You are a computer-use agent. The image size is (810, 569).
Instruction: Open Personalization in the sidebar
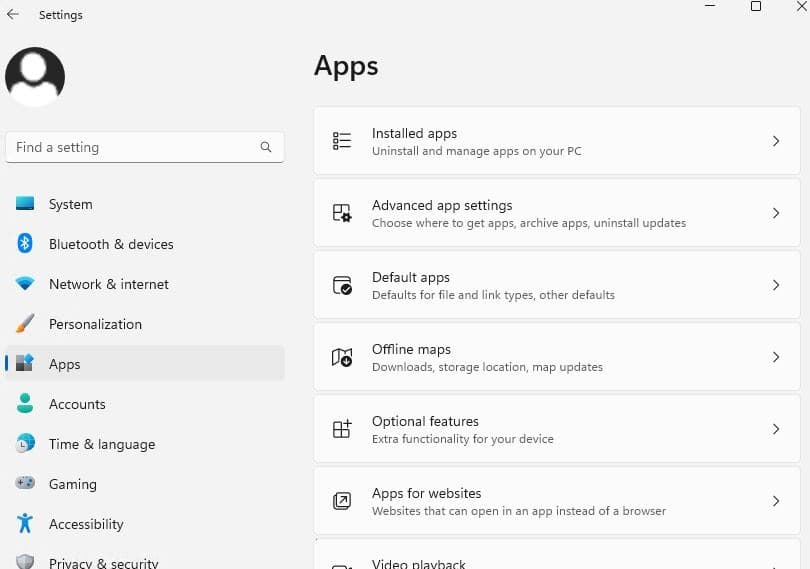(x=95, y=324)
